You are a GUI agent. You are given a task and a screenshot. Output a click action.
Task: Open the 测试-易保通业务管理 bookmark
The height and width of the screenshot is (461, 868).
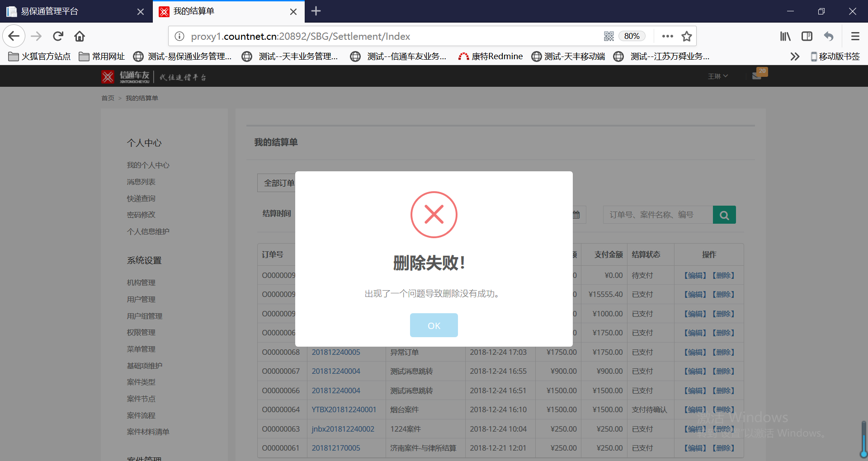coord(183,56)
